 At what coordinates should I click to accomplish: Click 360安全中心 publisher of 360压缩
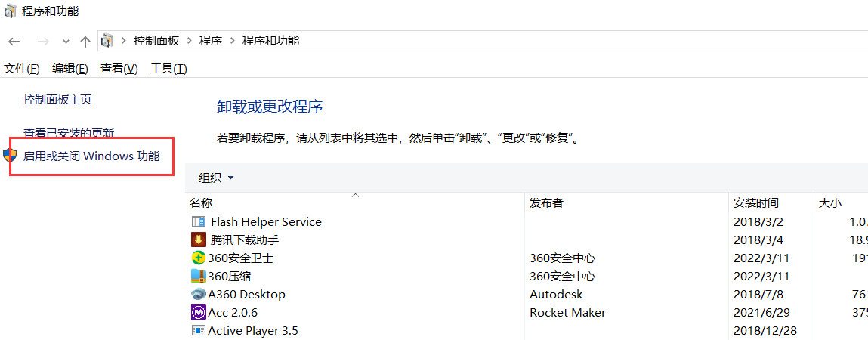(563, 276)
